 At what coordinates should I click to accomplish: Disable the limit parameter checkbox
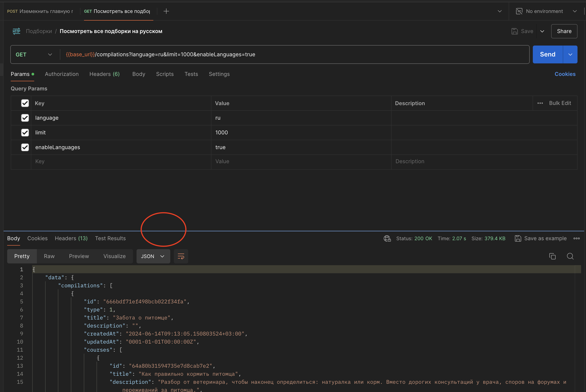(25, 133)
